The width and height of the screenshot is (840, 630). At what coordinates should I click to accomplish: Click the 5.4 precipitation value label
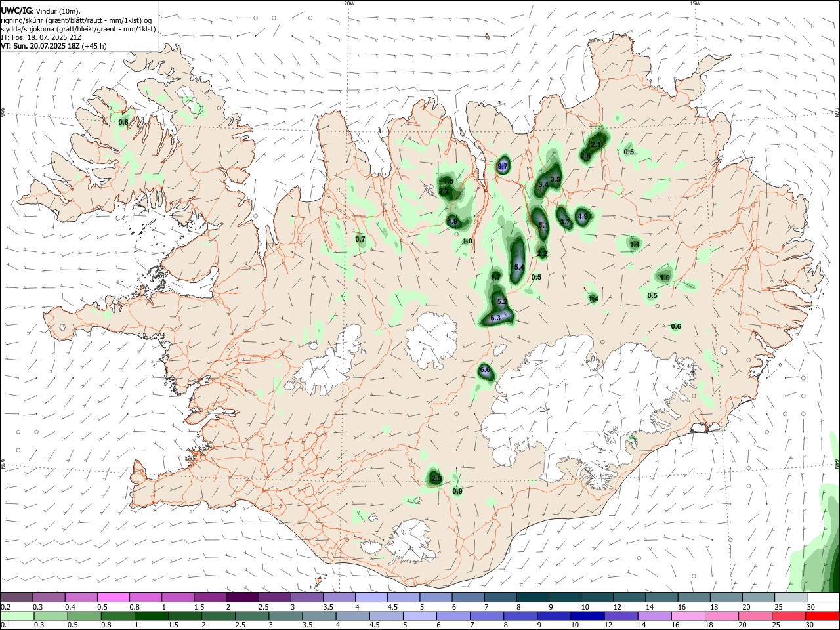[519, 267]
